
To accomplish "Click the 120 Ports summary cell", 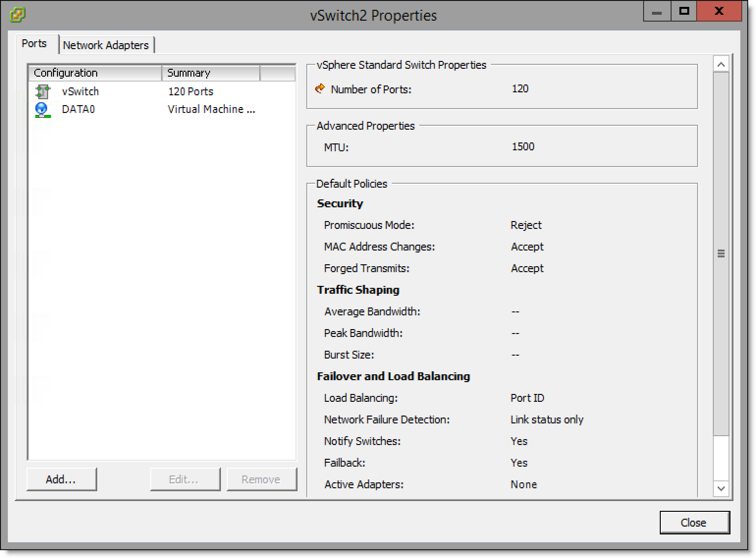I will (x=191, y=91).
